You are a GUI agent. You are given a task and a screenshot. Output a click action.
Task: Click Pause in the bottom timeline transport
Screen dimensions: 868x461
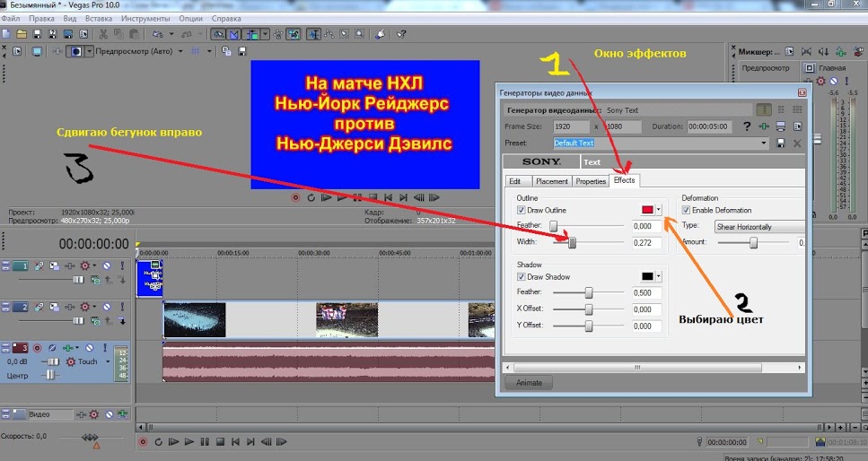pos(205,442)
